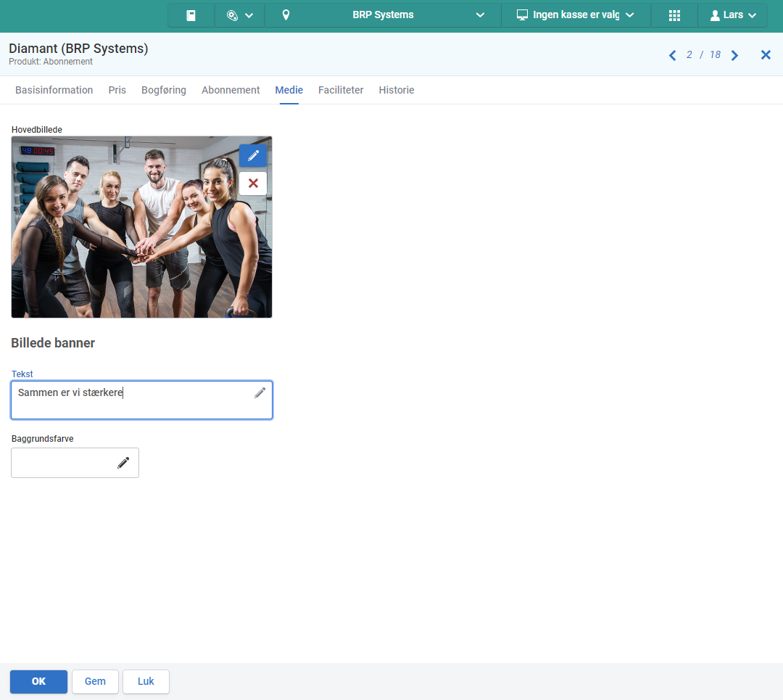The image size is (783, 700).
Task: Click the Baggrundsfarve label
Action: 43,439
